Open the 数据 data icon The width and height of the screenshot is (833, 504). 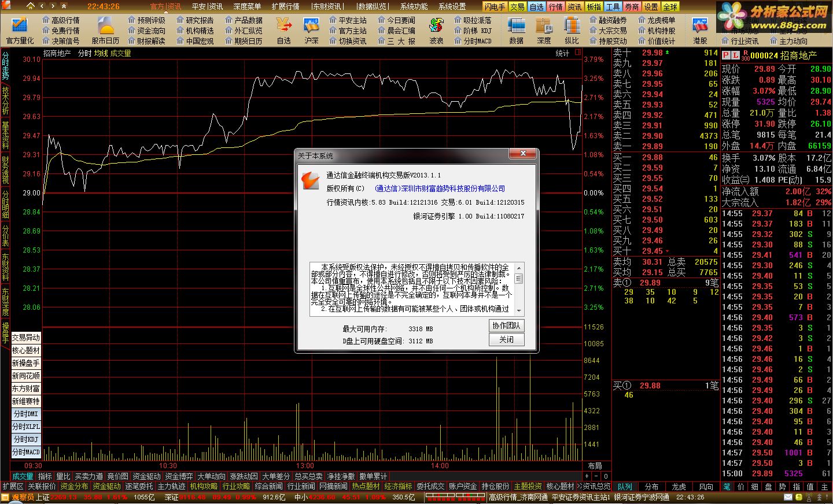pyautogui.click(x=516, y=30)
